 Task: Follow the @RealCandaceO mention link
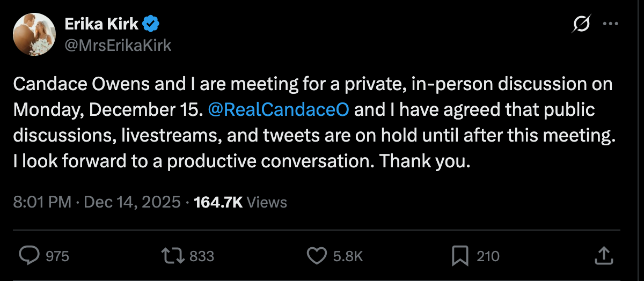(x=278, y=109)
